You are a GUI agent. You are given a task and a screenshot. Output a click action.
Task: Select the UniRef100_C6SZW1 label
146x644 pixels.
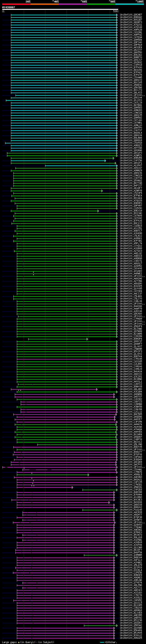[131, 32]
